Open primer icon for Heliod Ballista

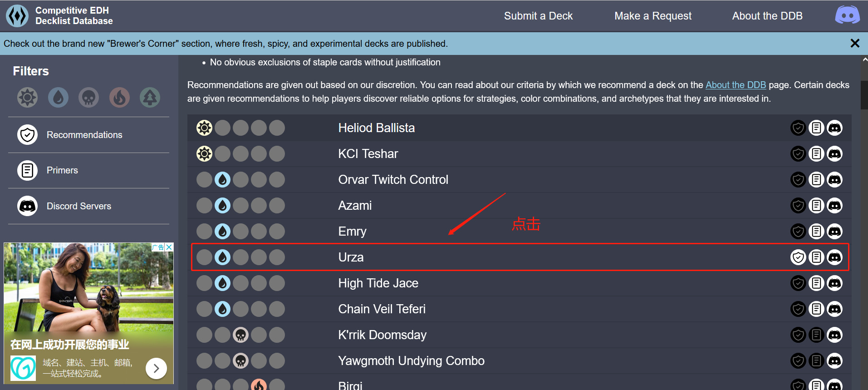click(816, 128)
